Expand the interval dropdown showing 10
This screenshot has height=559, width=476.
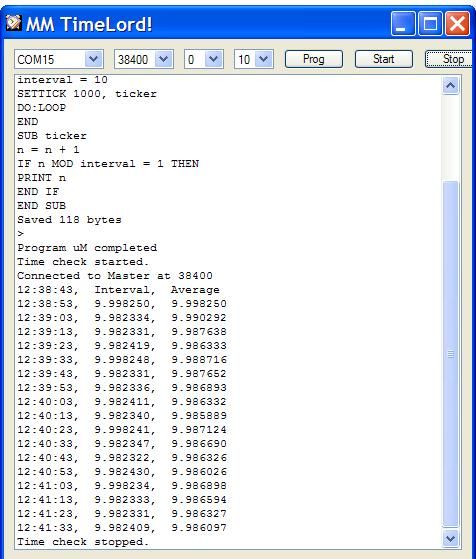click(263, 59)
